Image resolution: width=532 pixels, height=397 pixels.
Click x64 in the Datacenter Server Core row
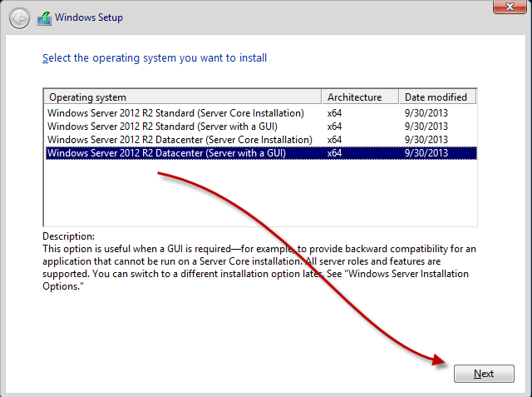pyautogui.click(x=334, y=140)
